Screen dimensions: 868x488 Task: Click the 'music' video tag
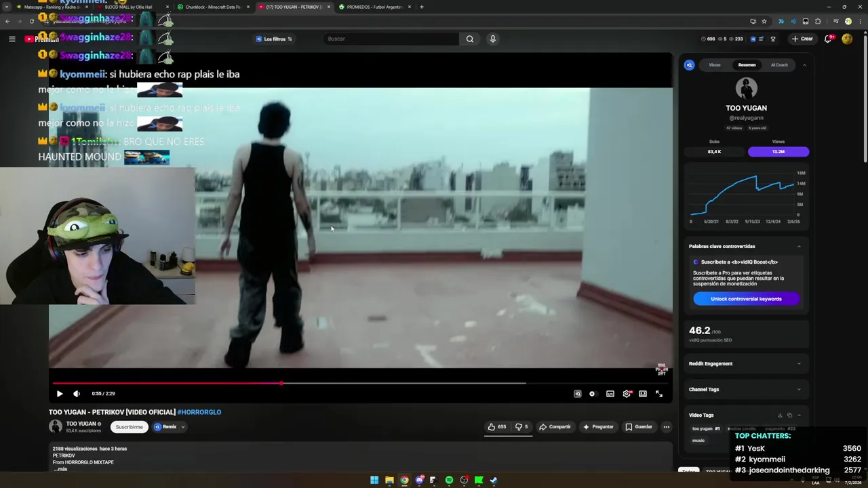(x=698, y=441)
